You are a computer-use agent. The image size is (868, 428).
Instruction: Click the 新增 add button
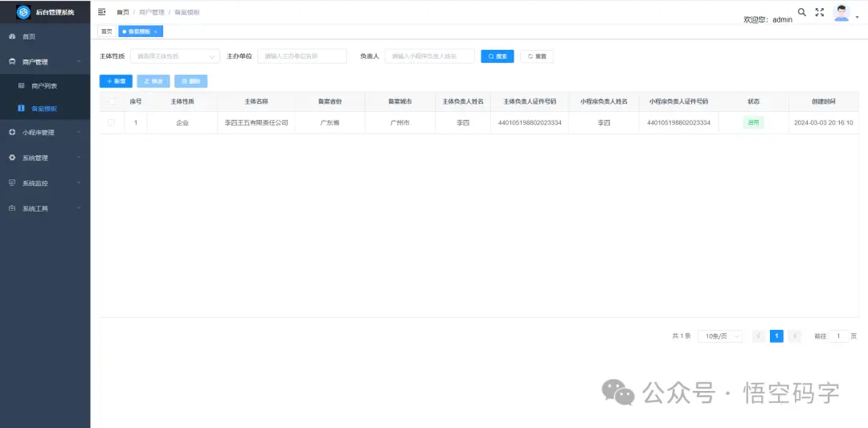pyautogui.click(x=116, y=81)
